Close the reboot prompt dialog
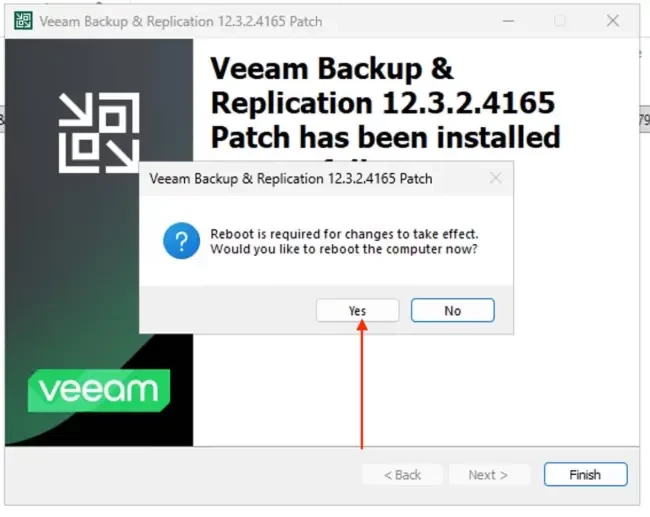This screenshot has width=650, height=517. 495,178
